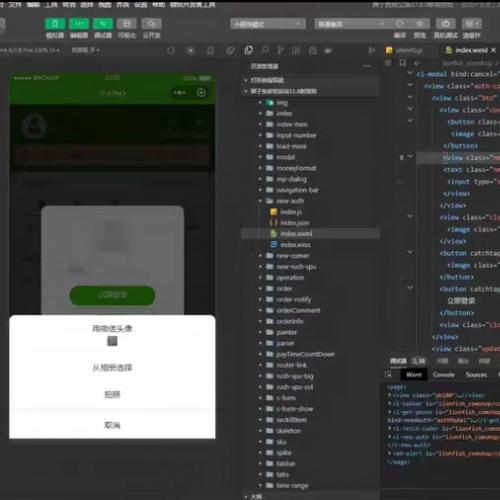Open the 普通编译 compile mode dropdown
Screen dimensions: 500x500
click(351, 24)
